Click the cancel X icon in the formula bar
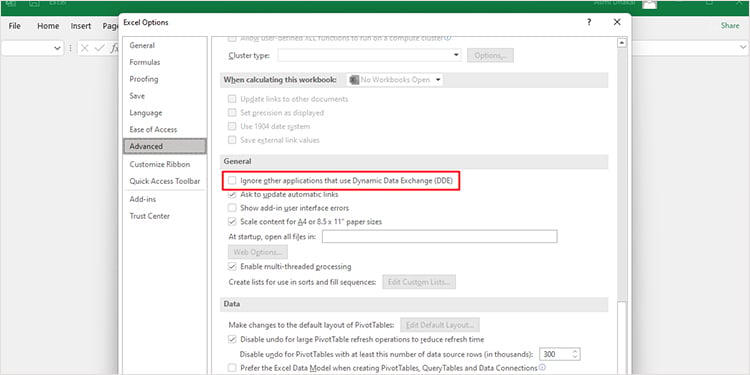 pos(85,48)
